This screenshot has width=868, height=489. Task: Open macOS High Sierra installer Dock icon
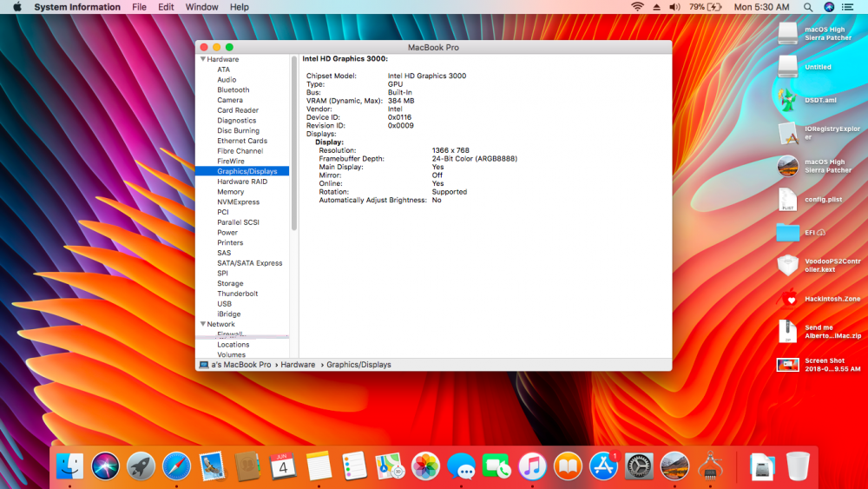pos(674,466)
